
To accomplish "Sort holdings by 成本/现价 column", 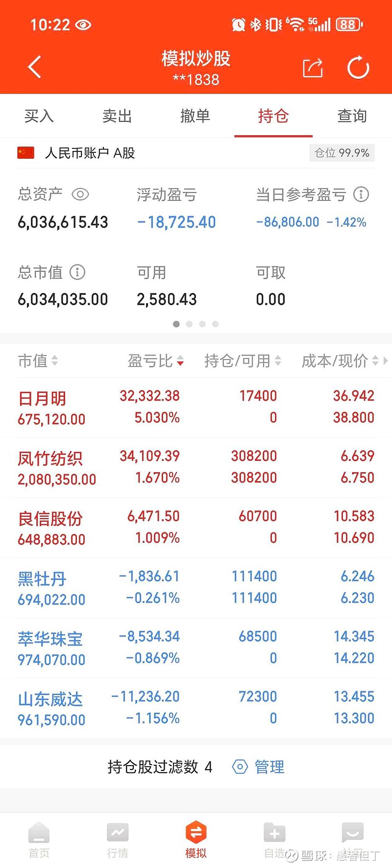I will point(340,361).
